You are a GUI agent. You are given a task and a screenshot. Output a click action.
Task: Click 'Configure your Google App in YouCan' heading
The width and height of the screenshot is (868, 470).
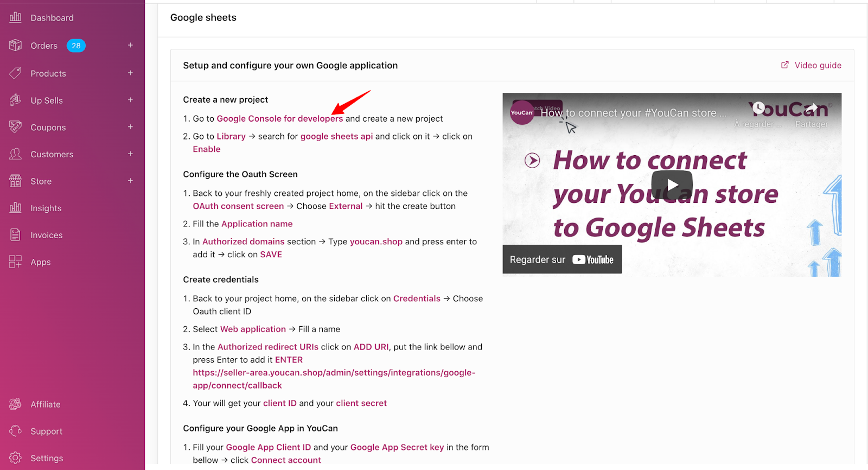(x=260, y=428)
